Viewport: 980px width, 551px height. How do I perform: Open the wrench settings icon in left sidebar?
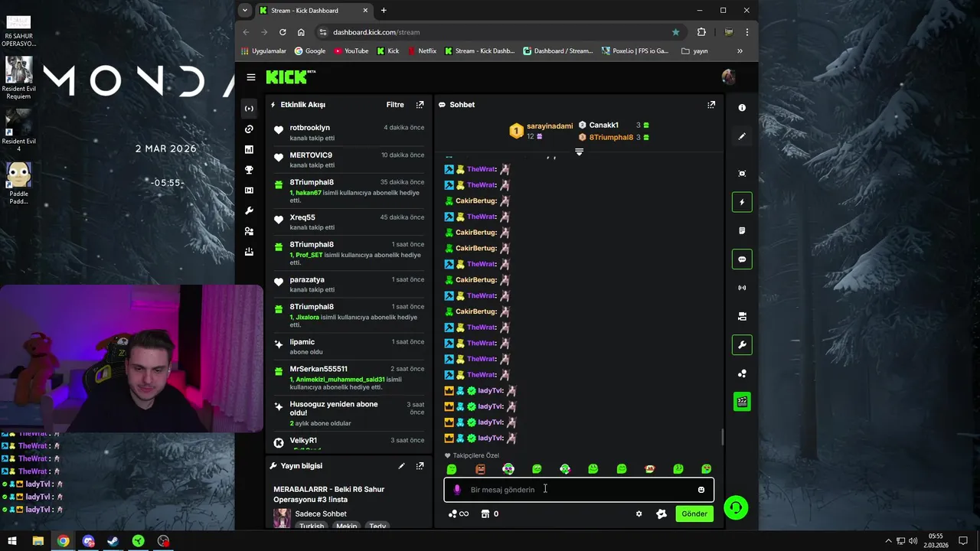click(x=249, y=211)
